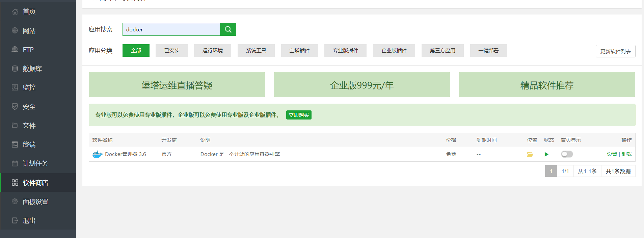Click the description Docker 是一个开源的应用容器引擎

(240, 154)
